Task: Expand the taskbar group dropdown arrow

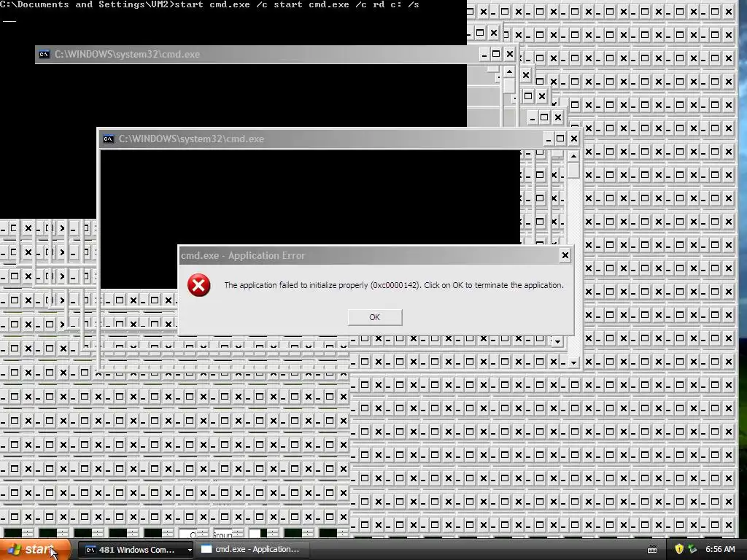Action: pos(190,550)
